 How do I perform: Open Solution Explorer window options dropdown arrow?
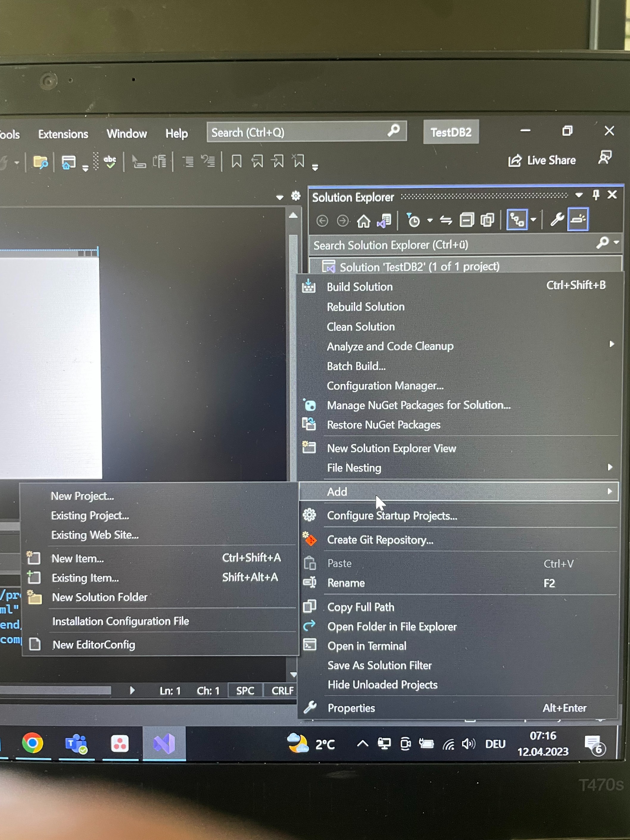point(579,195)
